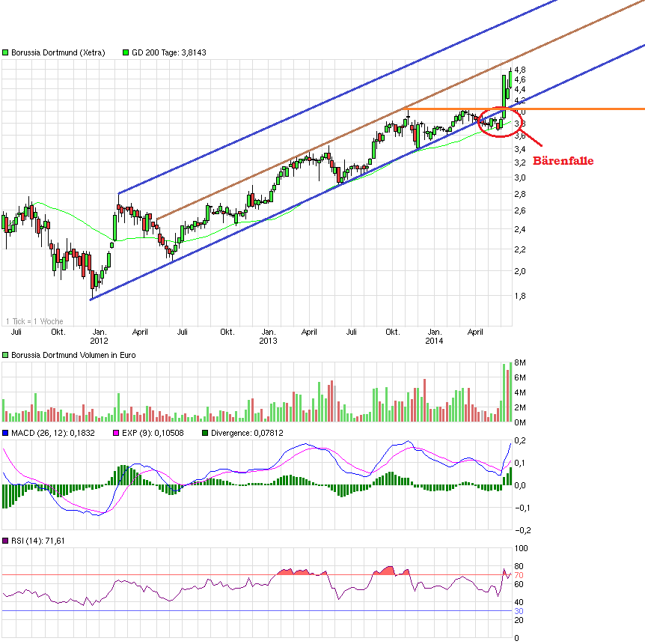Click the '1,8' price axis label
This screenshot has width=645, height=644.
[x=520, y=296]
